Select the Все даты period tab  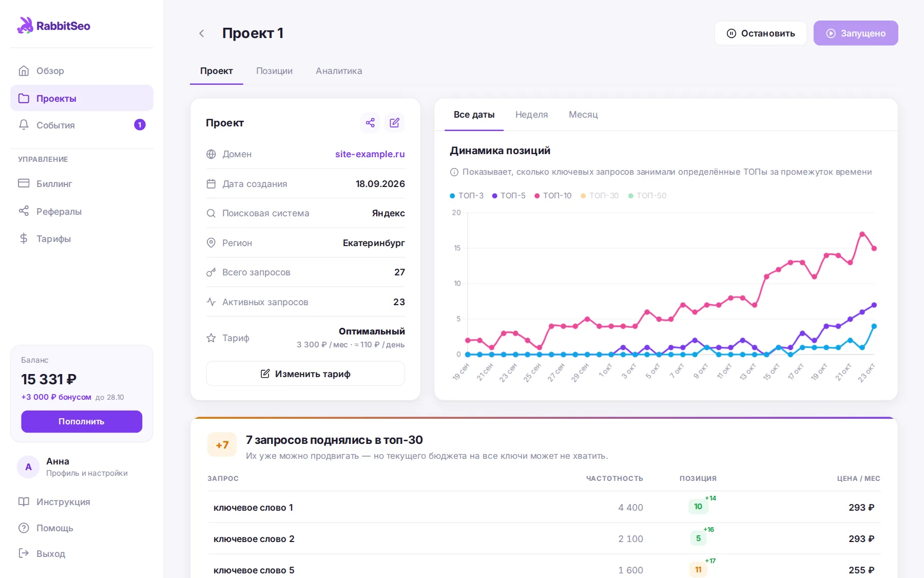pos(474,115)
